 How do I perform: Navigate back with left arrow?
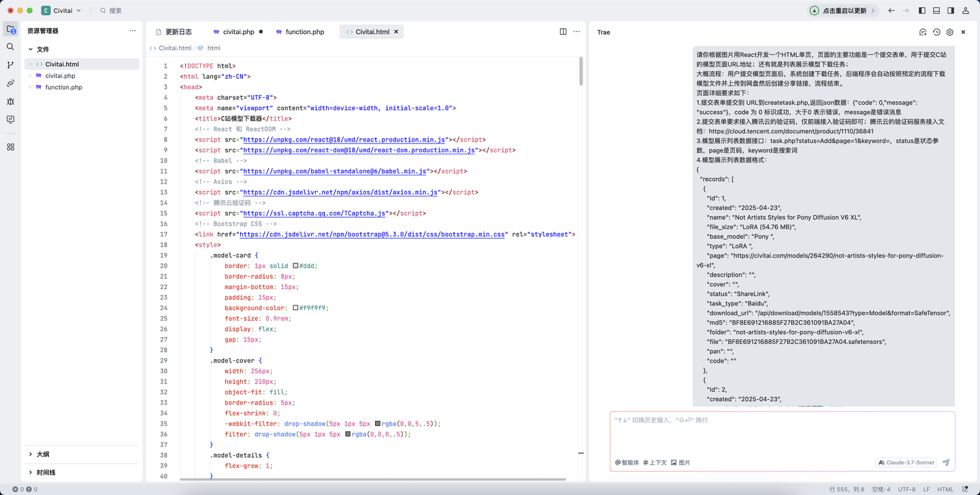(x=892, y=11)
